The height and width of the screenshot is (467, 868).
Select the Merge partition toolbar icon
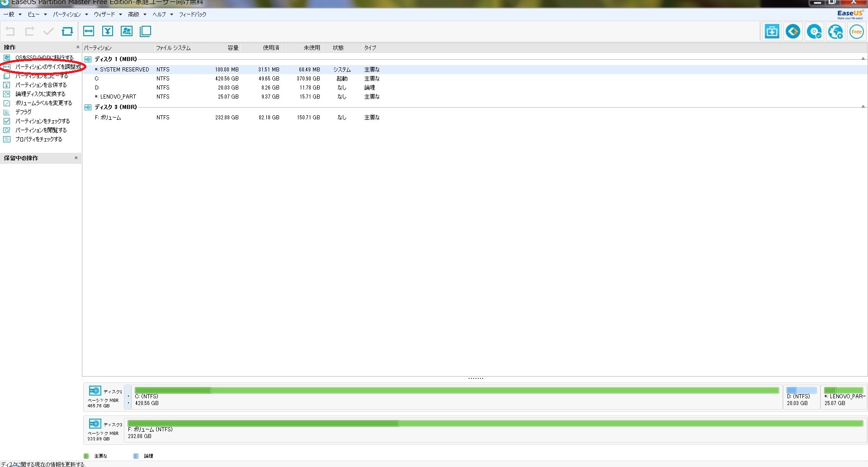[x=108, y=31]
